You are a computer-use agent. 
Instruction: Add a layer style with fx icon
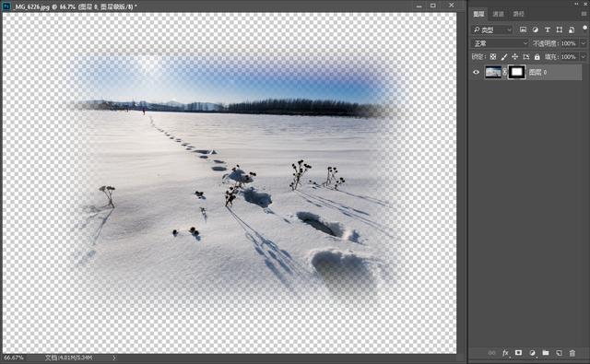505,353
